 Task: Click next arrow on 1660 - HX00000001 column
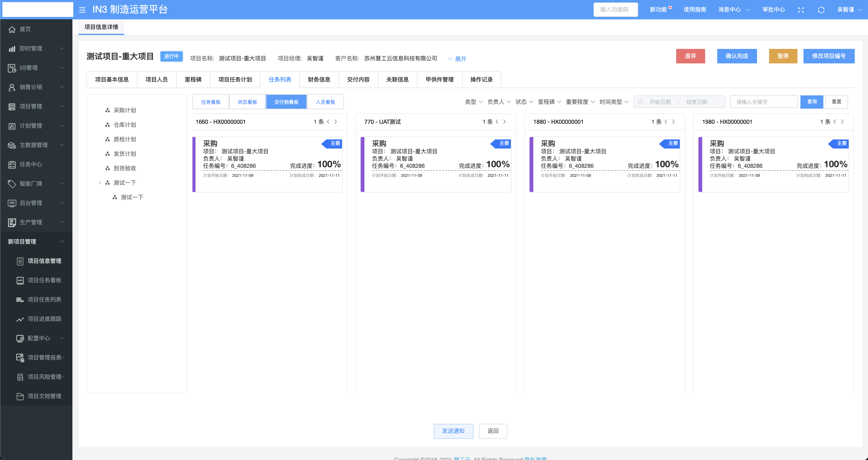point(336,122)
